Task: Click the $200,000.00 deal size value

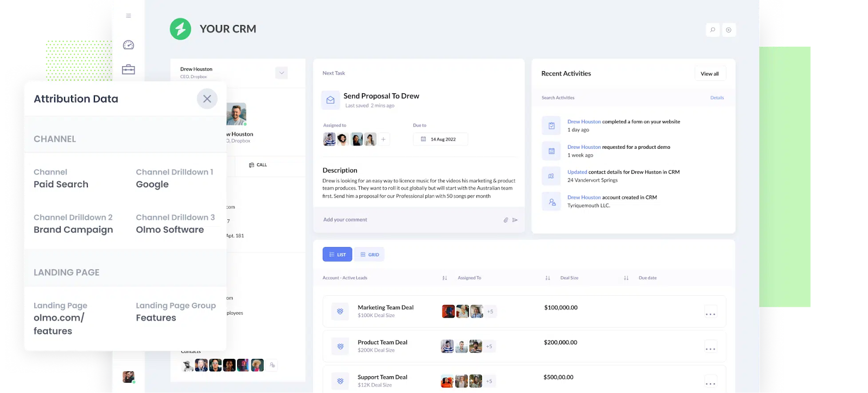Action: pyautogui.click(x=560, y=343)
